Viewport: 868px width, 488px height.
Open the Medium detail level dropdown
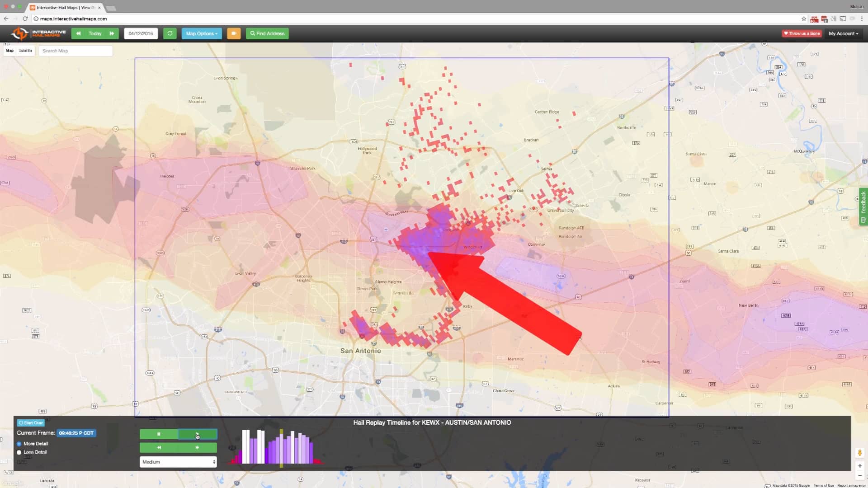(x=178, y=462)
